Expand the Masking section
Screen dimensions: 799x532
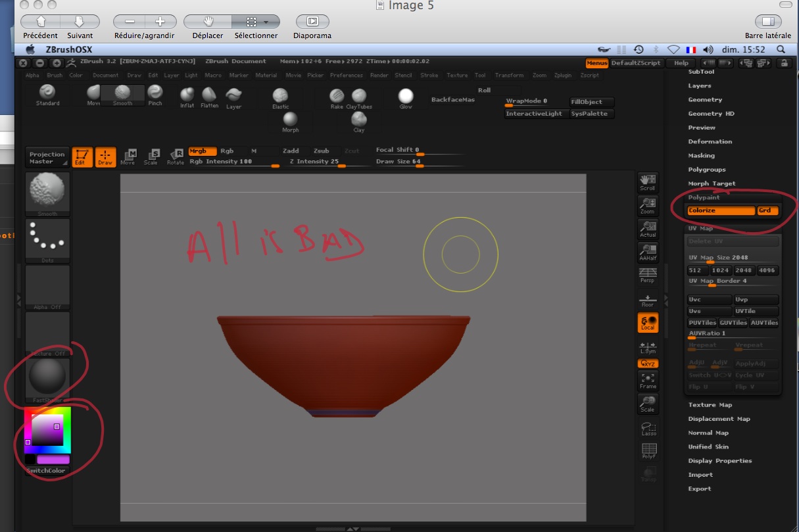coord(702,156)
